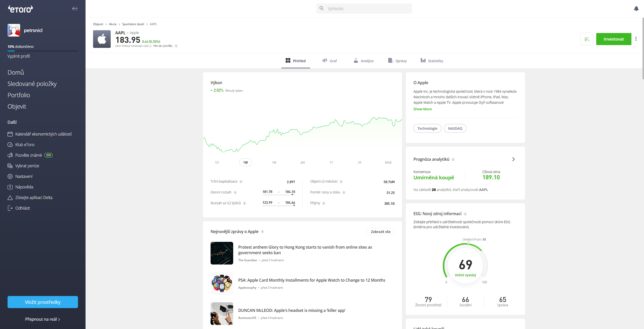The width and height of the screenshot is (644, 329).
Task: Click Spotřební zboží in the breadcrumb
Action: tap(133, 24)
